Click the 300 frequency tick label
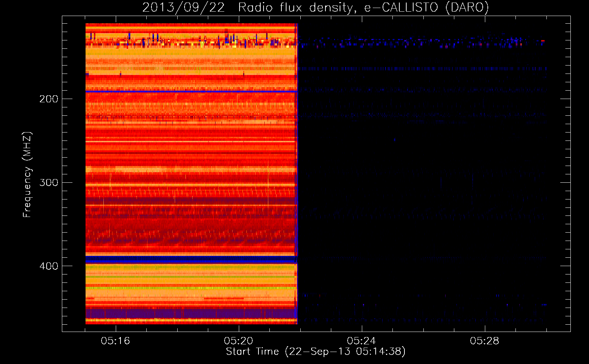This screenshot has width=589, height=364. [49, 182]
